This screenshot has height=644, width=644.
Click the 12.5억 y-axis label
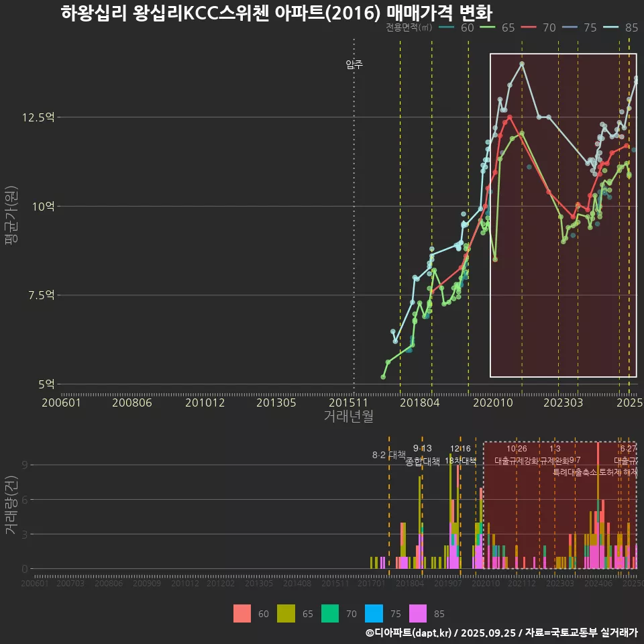click(x=40, y=117)
